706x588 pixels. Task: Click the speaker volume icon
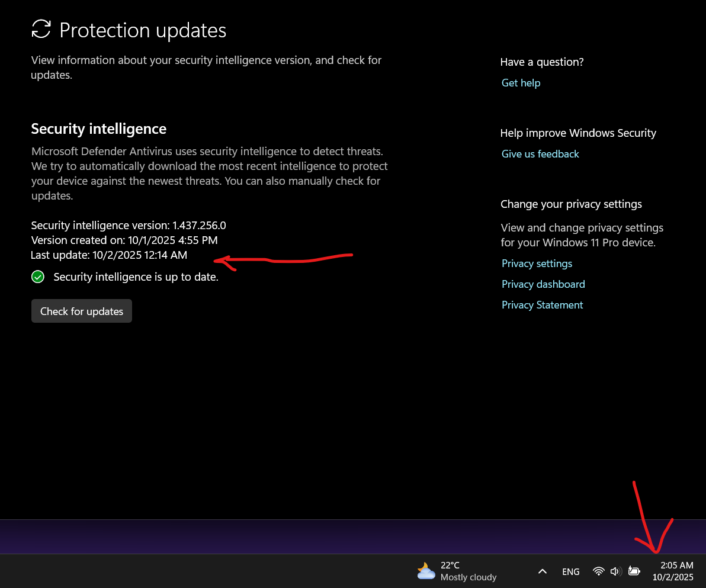pyautogui.click(x=615, y=571)
